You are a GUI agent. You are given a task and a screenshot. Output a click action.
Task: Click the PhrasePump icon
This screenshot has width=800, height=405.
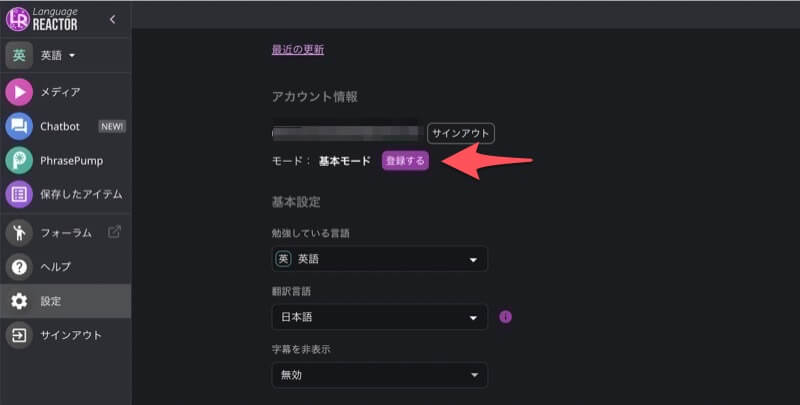[19, 160]
